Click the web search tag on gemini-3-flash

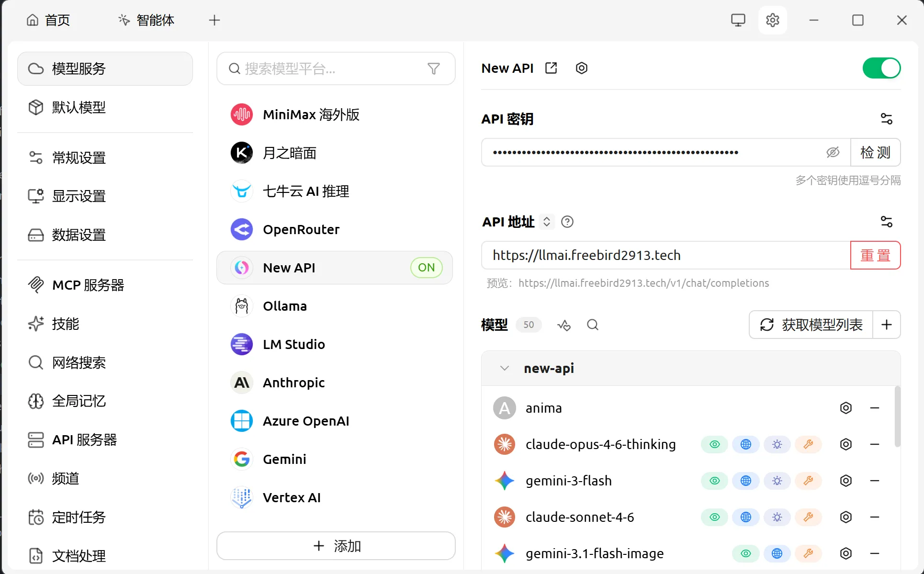[746, 481]
